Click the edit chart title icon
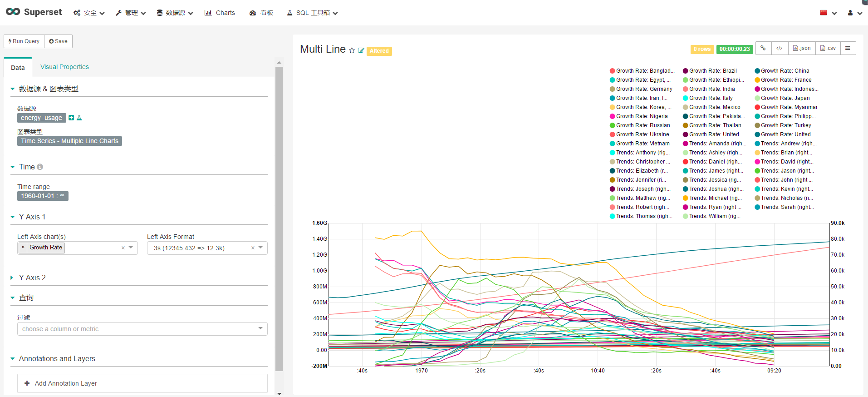Image resolution: width=868 pixels, height=397 pixels. coord(361,50)
